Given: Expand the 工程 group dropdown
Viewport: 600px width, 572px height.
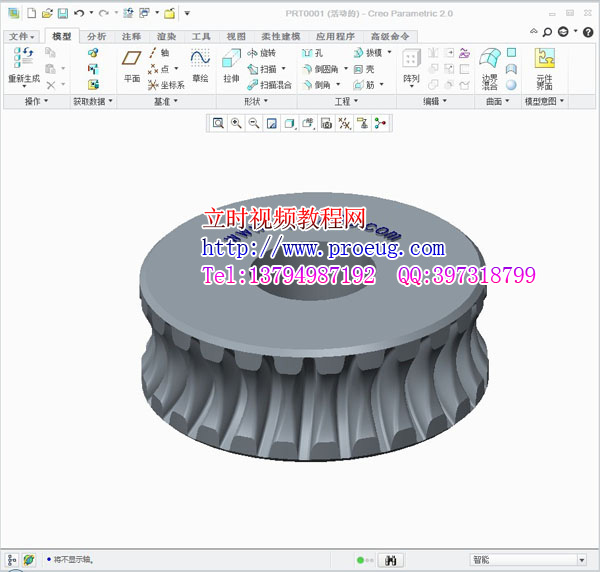Looking at the screenshot, I should pos(346,101).
